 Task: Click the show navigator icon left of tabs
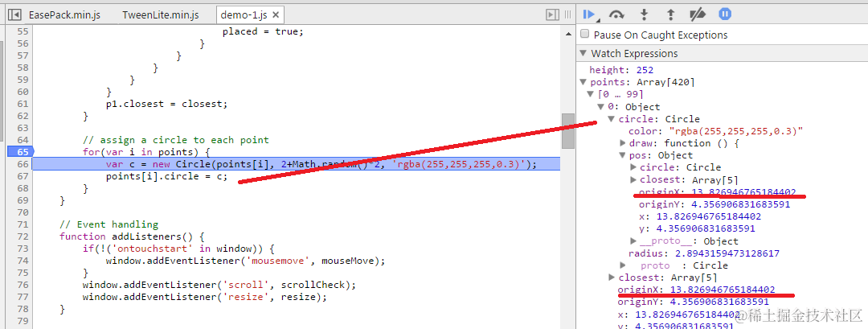15,15
